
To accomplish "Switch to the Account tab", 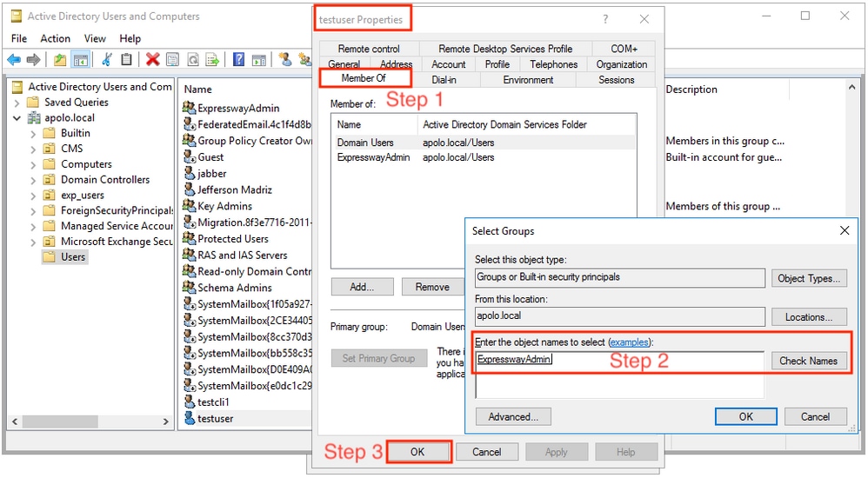I will point(449,64).
